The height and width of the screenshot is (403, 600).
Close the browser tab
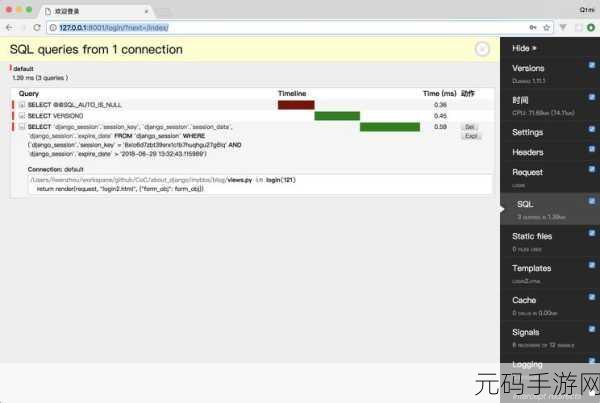coord(146,11)
